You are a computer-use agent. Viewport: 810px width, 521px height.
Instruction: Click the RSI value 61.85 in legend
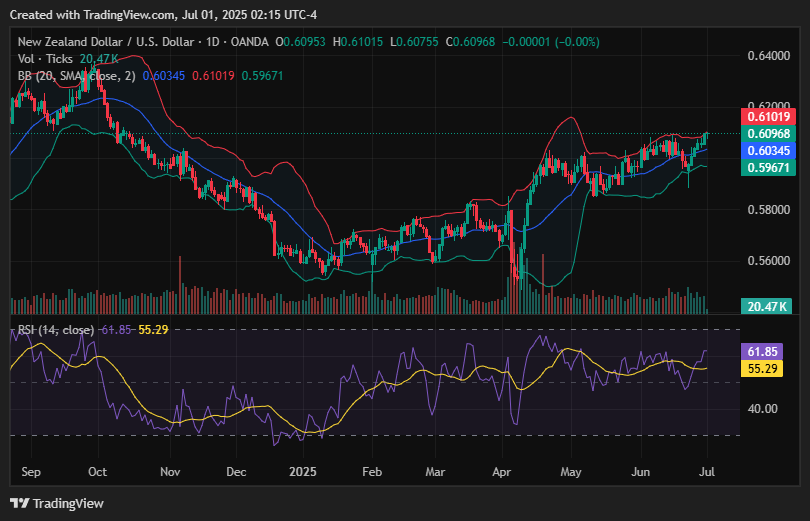point(116,329)
